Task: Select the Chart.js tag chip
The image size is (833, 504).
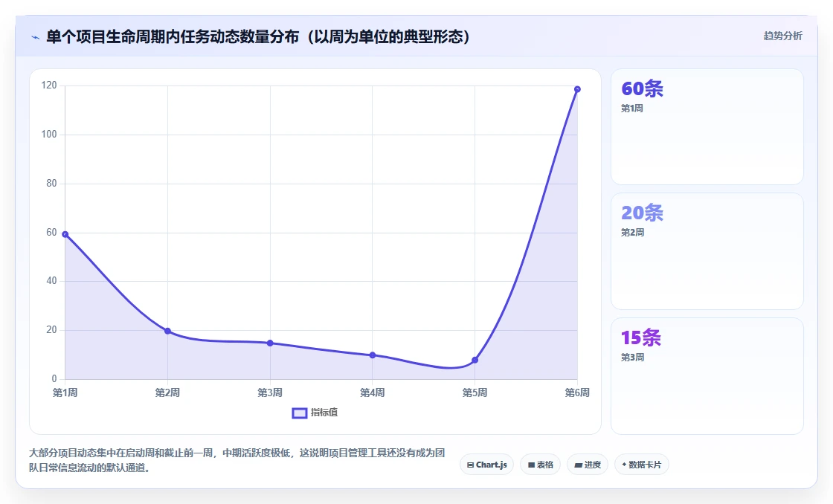Action: [x=486, y=465]
